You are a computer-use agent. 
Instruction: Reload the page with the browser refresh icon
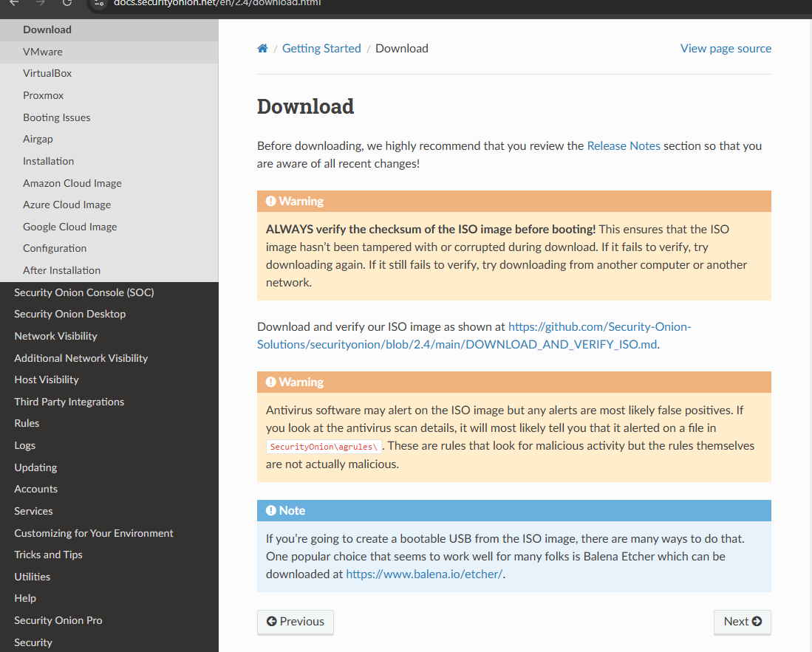coord(67,3)
